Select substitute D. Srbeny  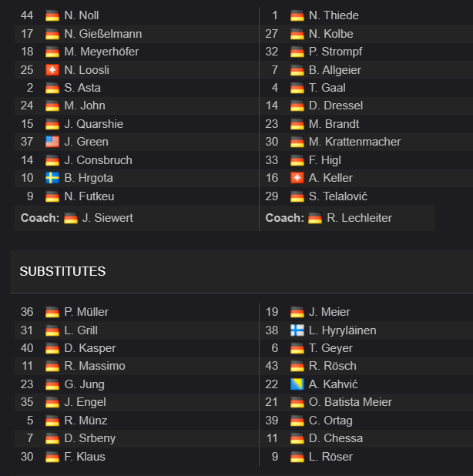tap(90, 438)
